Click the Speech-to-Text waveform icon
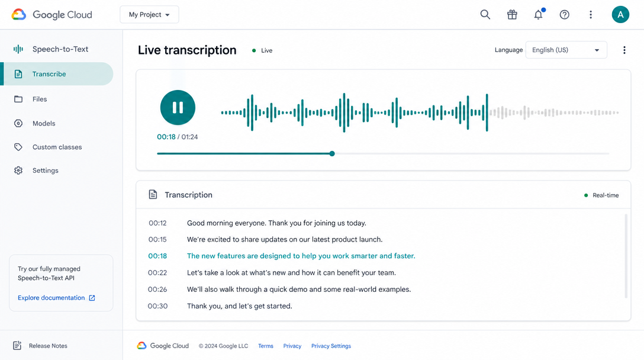 point(18,49)
